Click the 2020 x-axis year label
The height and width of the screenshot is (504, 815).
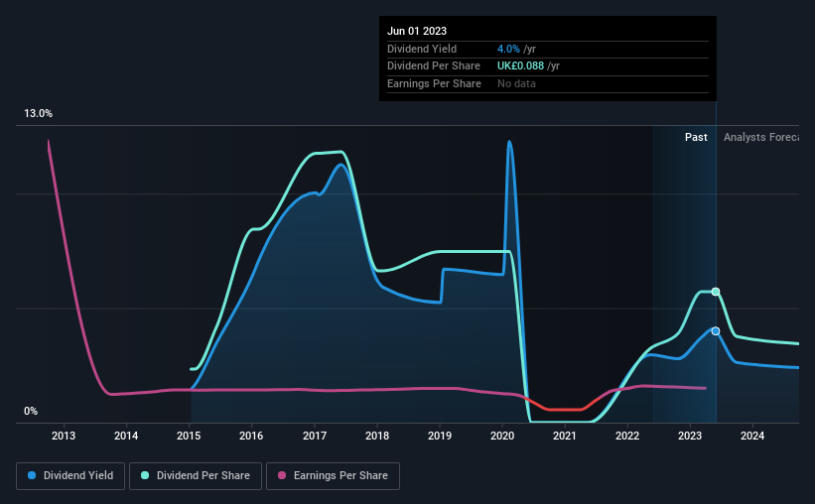[502, 436]
